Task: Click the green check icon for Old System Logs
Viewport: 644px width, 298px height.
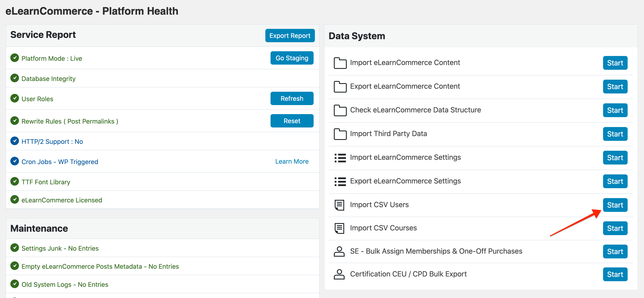Action: [15, 284]
